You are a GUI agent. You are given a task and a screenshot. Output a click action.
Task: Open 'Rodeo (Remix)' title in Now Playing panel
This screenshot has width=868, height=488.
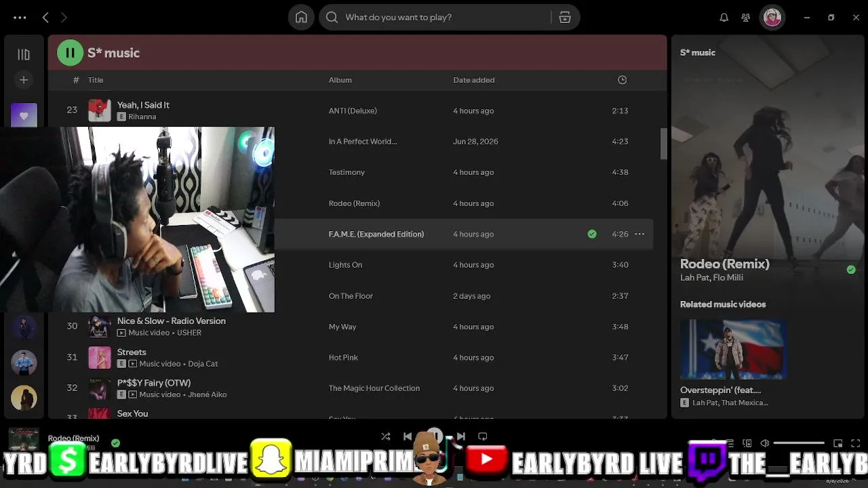click(725, 264)
